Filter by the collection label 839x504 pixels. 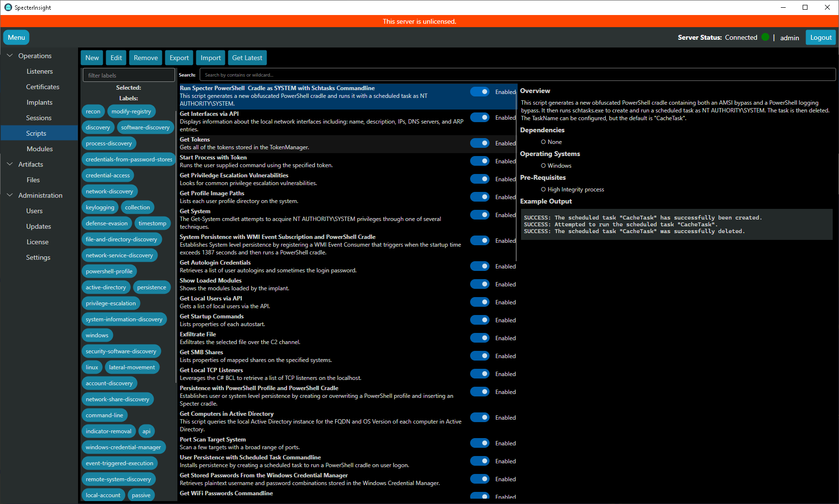coord(138,207)
